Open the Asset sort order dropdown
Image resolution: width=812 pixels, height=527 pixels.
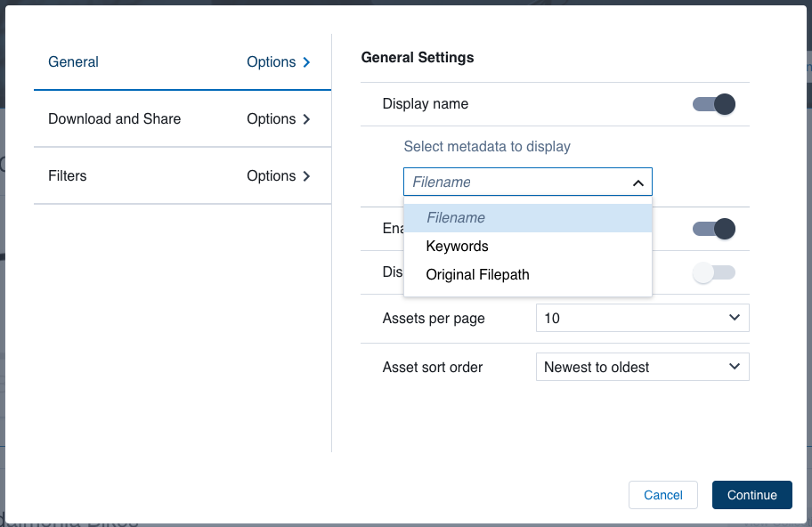tap(643, 367)
